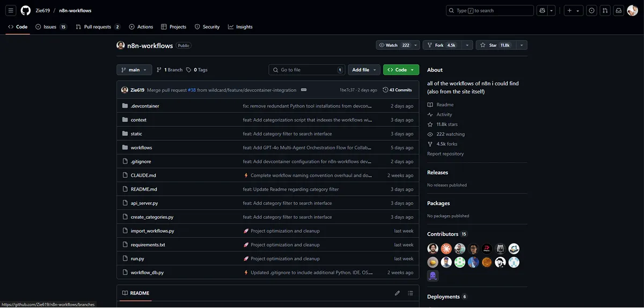Open commit hash 1be7c37
This screenshot has height=308, width=644.
tap(347, 90)
